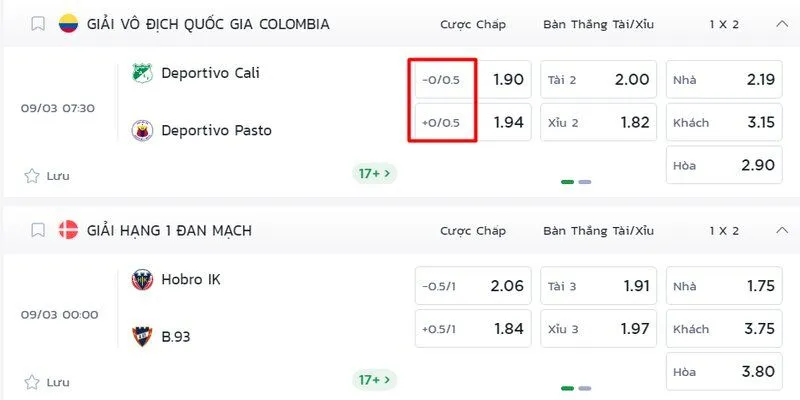
Task: Click the Colombia flag icon
Action: coord(68,24)
